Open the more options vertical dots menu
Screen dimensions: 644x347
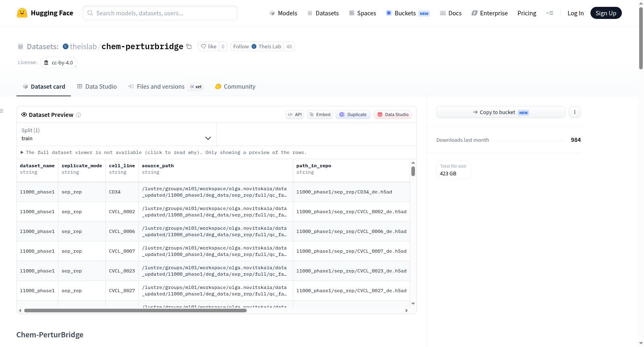(575, 112)
